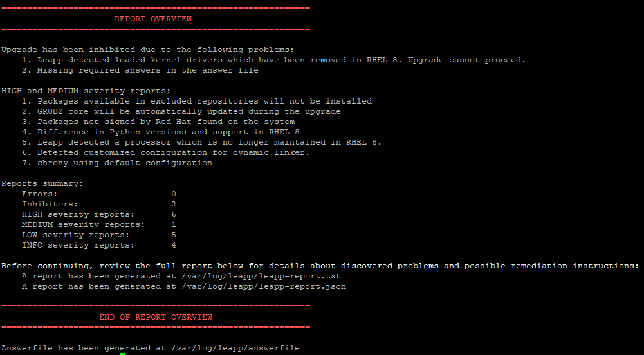Click the green terminal cursor
Screen dimensions: 644x355
[x=122, y=354]
